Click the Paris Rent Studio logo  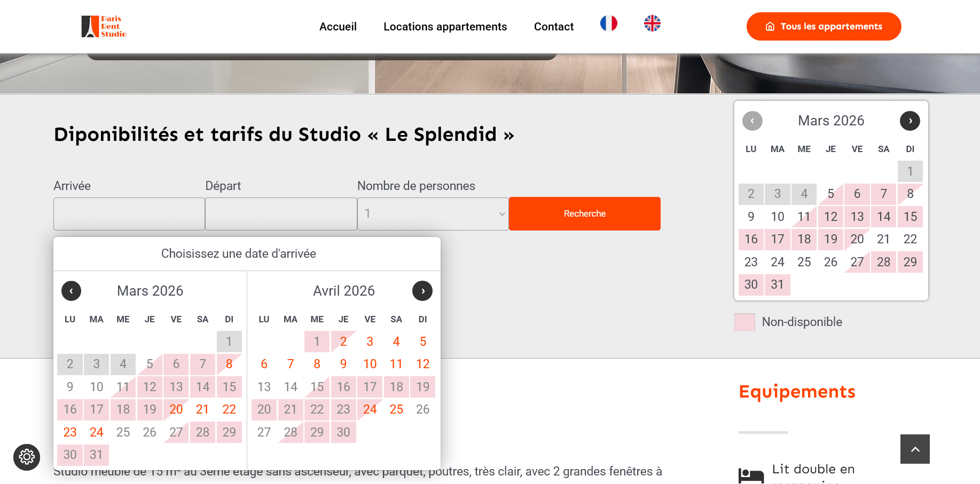pyautogui.click(x=104, y=27)
